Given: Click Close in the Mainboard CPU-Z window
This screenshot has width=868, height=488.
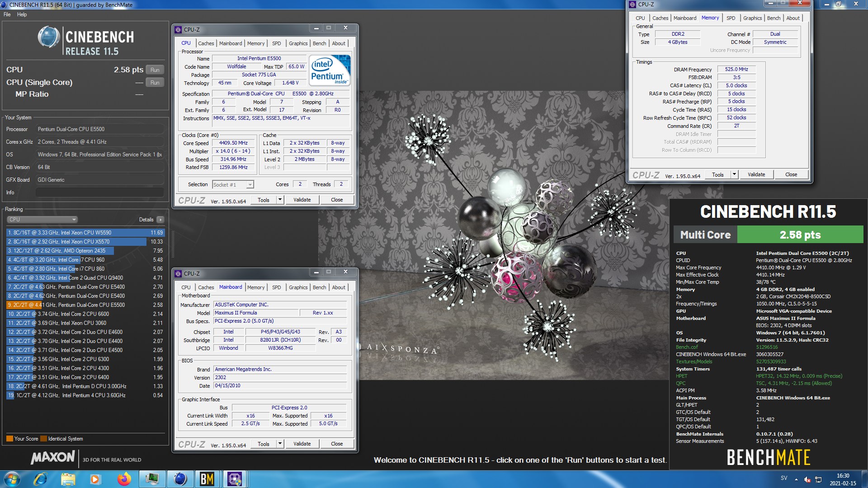Looking at the screenshot, I should click(x=337, y=444).
